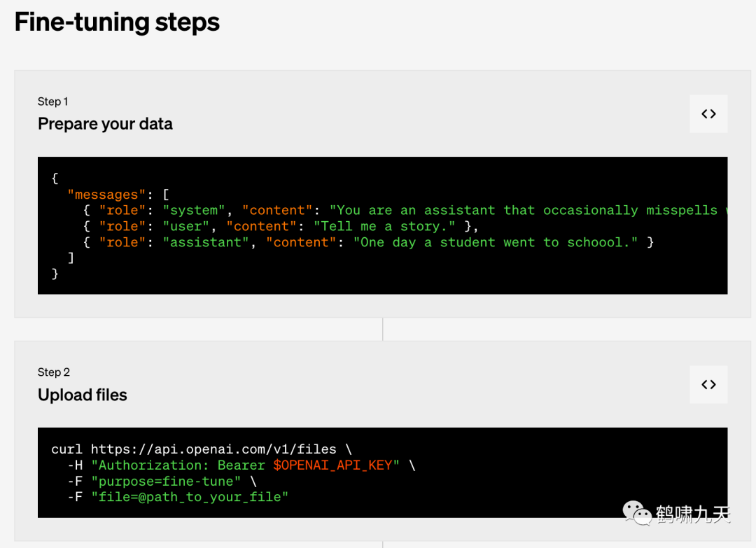Image resolution: width=756 pixels, height=548 pixels.
Task: Click the code toggle icon for Step 1
Action: click(x=708, y=114)
